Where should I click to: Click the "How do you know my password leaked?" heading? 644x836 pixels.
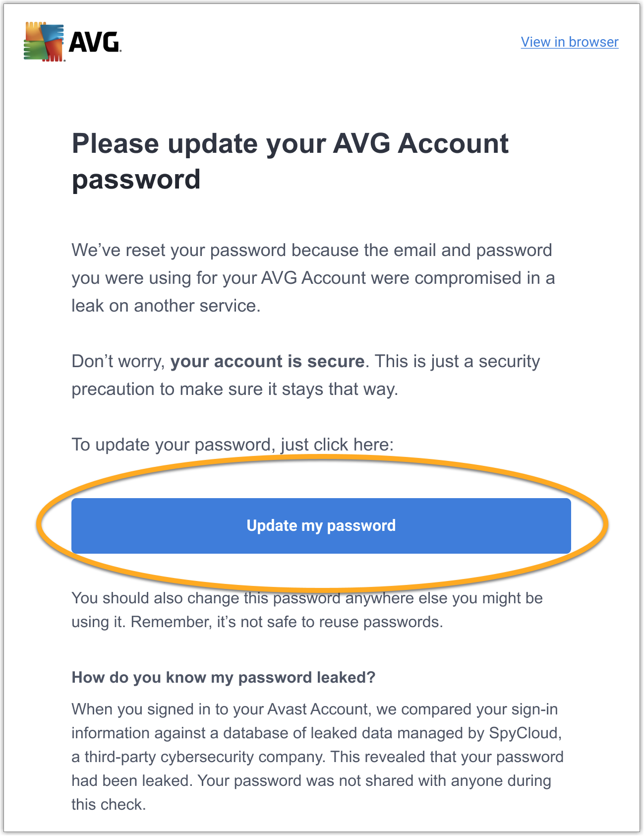pos(224,678)
